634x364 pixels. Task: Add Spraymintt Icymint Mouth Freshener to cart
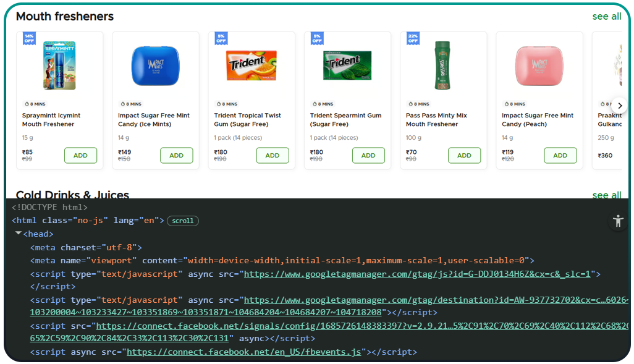pyautogui.click(x=80, y=155)
